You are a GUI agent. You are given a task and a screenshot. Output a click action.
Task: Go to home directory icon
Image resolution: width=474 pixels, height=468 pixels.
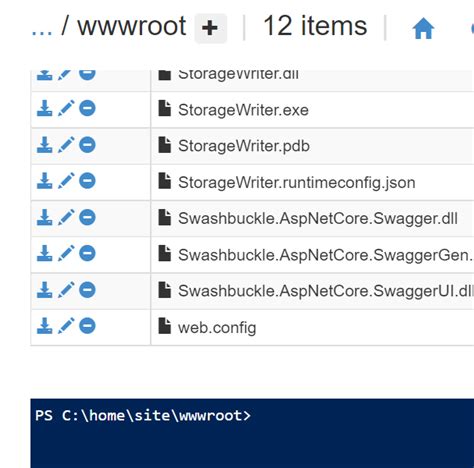tap(423, 28)
